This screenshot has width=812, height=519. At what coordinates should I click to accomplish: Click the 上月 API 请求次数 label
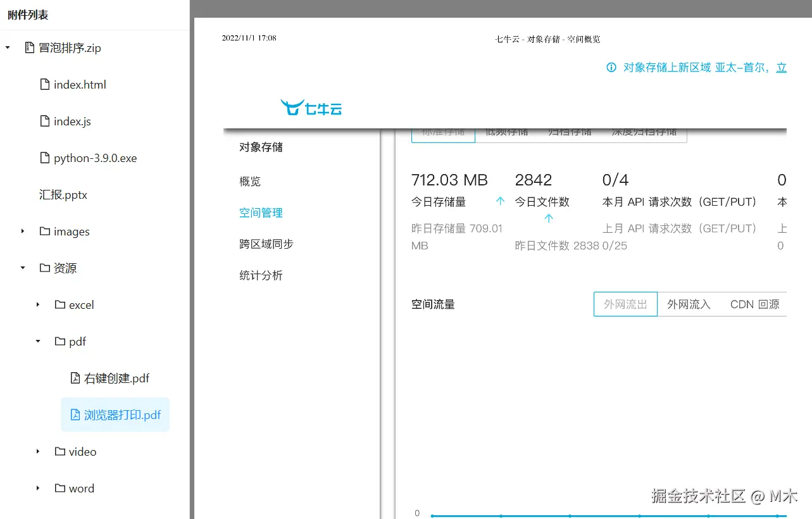[x=680, y=228]
